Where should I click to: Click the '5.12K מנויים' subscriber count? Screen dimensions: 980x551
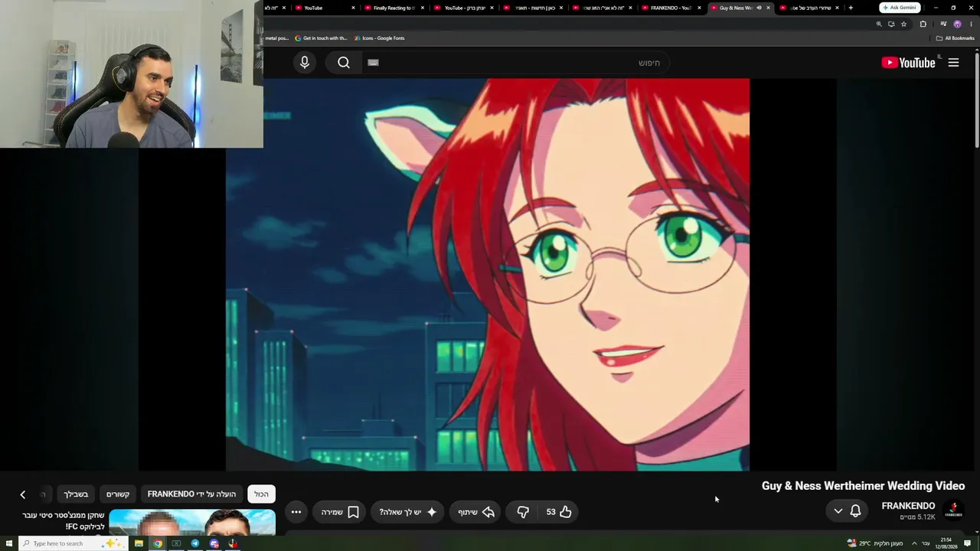pyautogui.click(x=917, y=517)
